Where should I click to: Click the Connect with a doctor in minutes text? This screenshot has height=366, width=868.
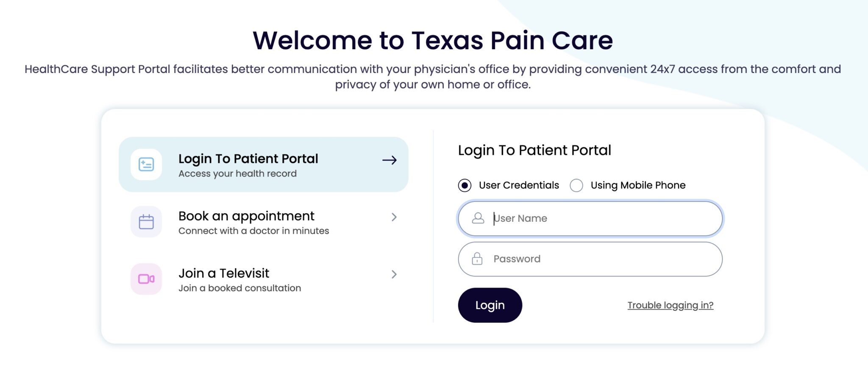253,231
